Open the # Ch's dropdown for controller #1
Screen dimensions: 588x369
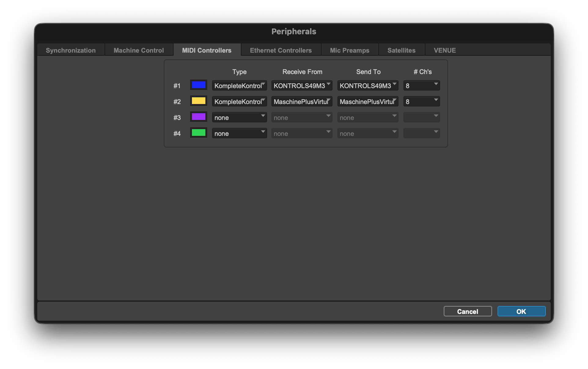(421, 86)
